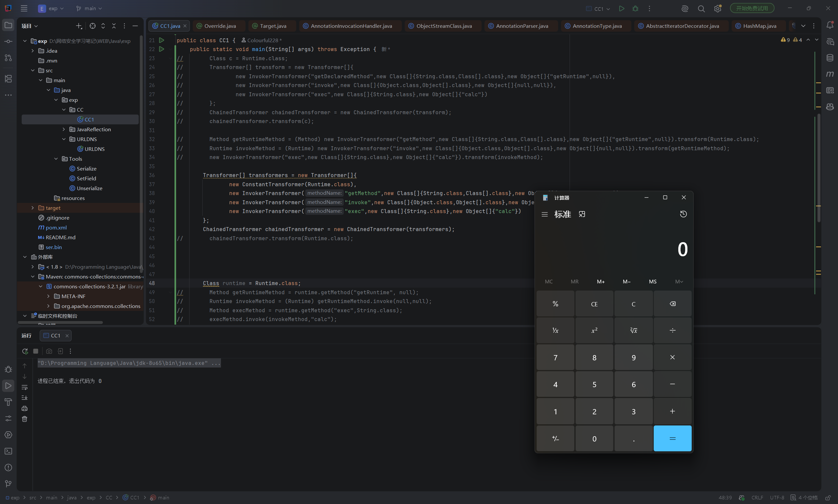Open pom.xml in the project tree

pyautogui.click(x=56, y=227)
